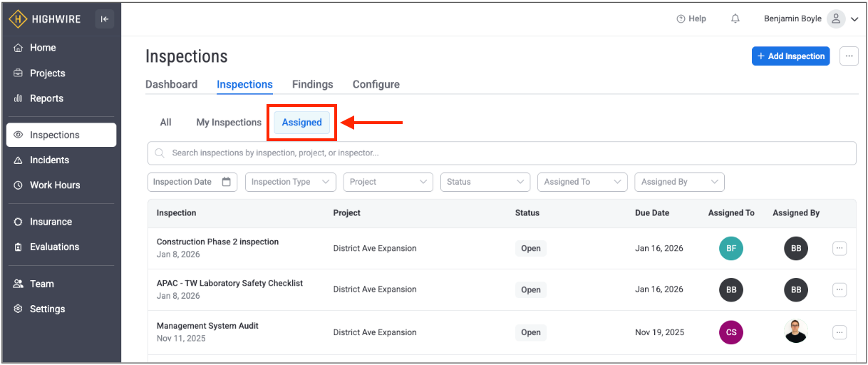The width and height of the screenshot is (868, 365).
Task: Switch to the Dashboard tab
Action: [171, 84]
